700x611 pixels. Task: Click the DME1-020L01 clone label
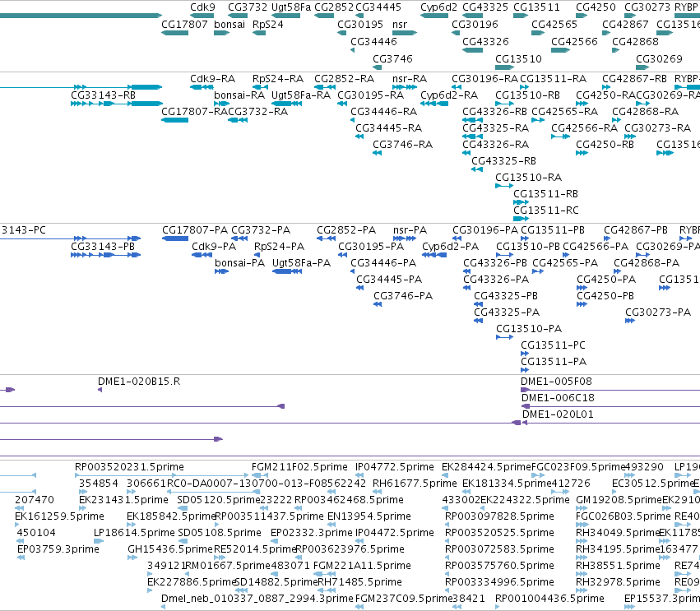tap(558, 414)
